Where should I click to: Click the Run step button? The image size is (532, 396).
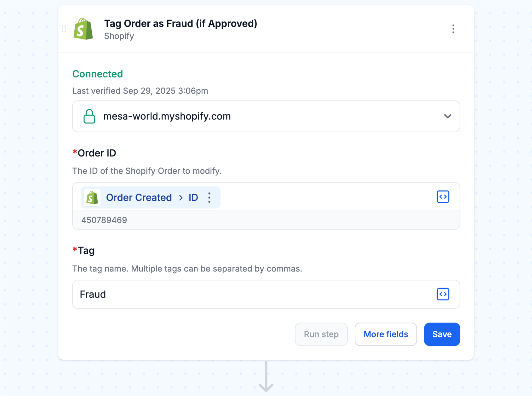click(321, 334)
